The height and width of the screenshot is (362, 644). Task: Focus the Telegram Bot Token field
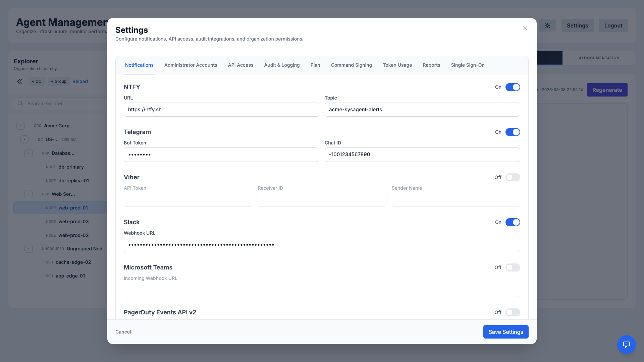point(221,155)
